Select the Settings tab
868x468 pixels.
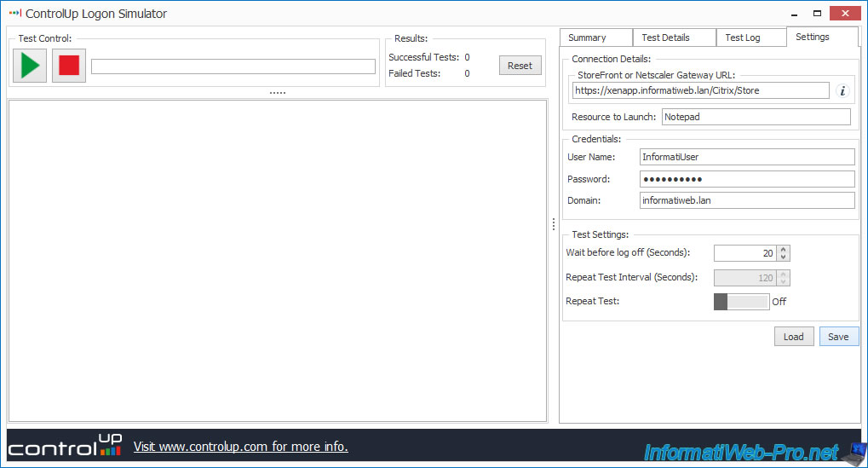[822, 37]
